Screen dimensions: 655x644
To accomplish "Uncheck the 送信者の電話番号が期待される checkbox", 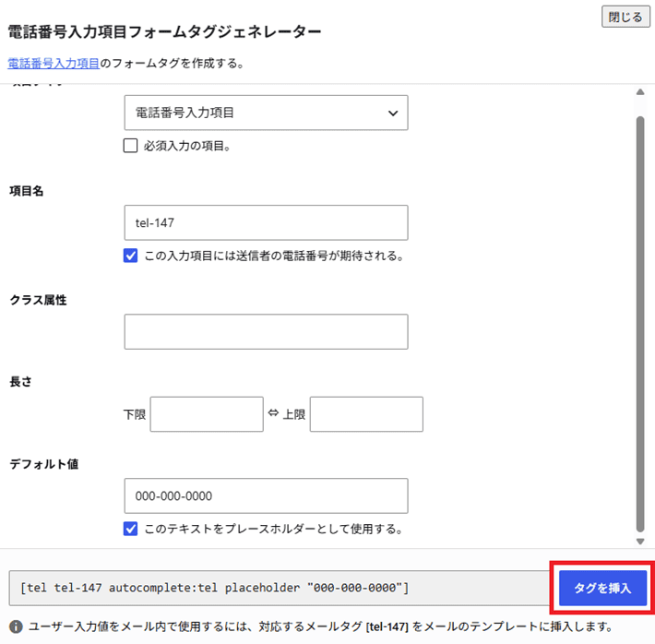I will coord(130,256).
